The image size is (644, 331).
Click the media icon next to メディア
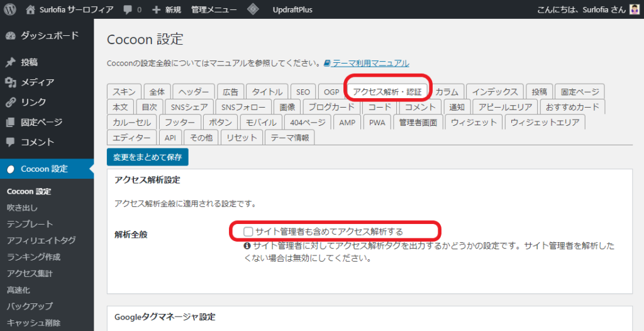11,82
